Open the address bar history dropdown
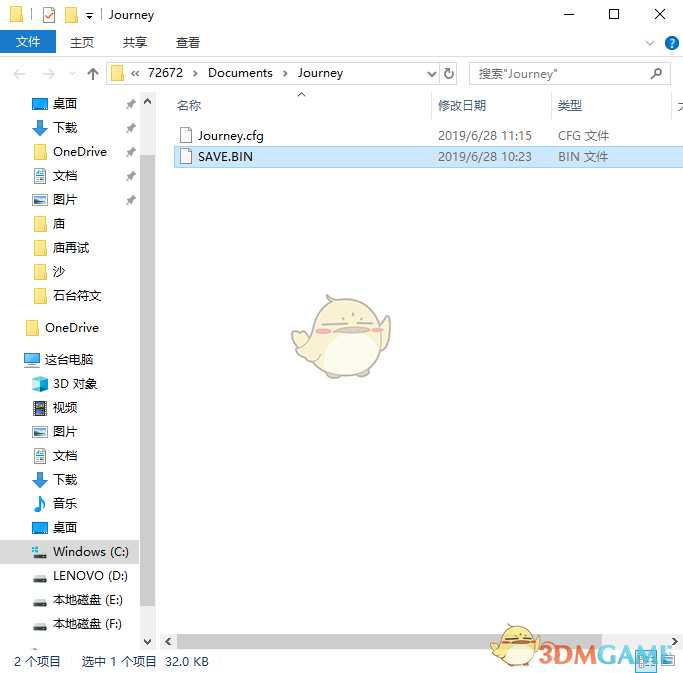Image resolution: width=683 pixels, height=673 pixels. pyautogui.click(x=432, y=73)
